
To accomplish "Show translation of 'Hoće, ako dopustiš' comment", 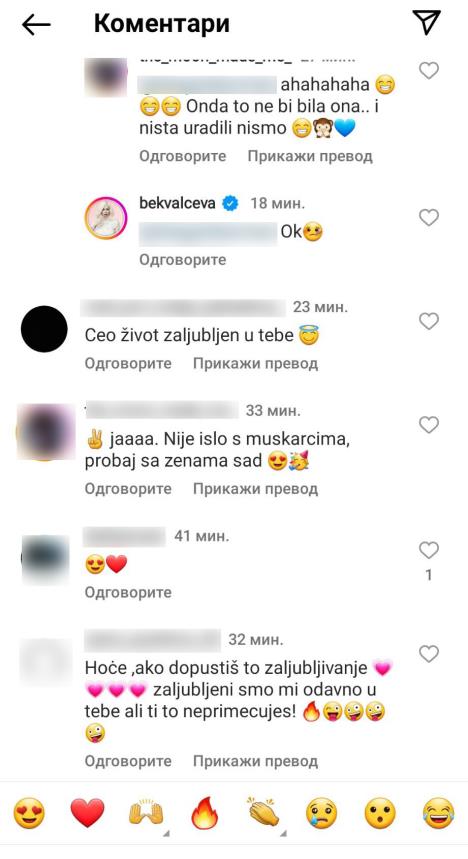I will click(255, 761).
